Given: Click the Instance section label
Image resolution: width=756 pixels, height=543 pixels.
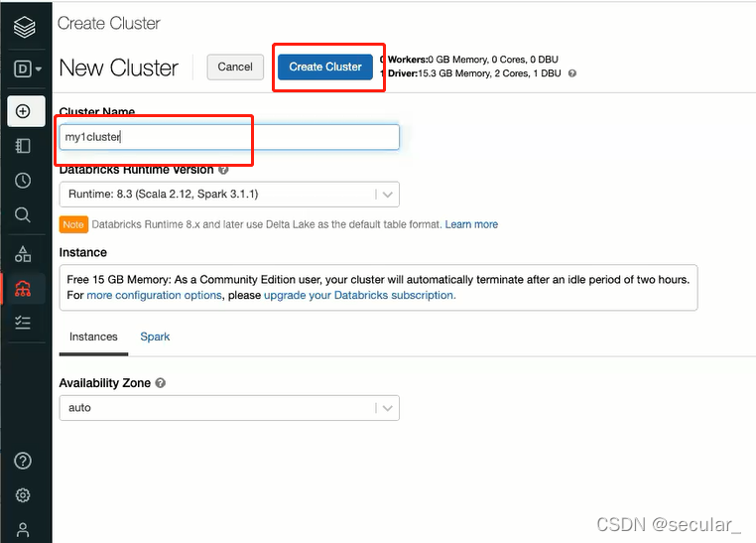Looking at the screenshot, I should tap(83, 252).
